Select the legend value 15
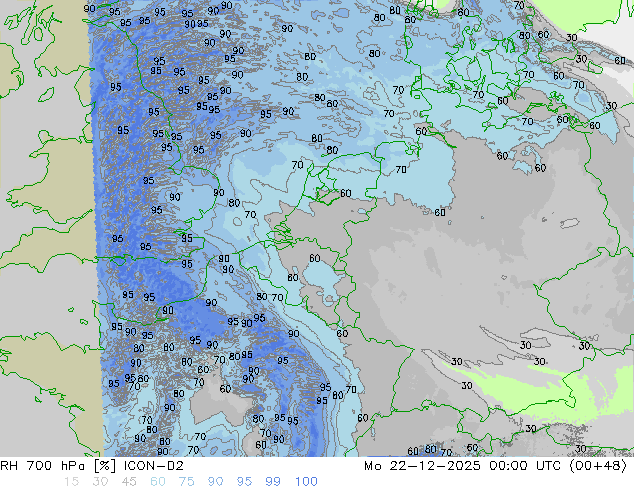Viewport: 634px width, 490px height. (71, 482)
